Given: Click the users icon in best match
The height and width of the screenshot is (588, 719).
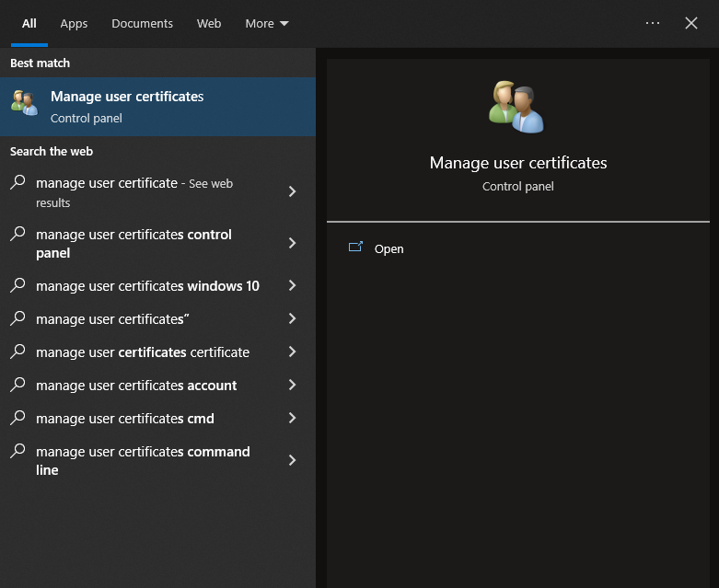Looking at the screenshot, I should pos(24,103).
